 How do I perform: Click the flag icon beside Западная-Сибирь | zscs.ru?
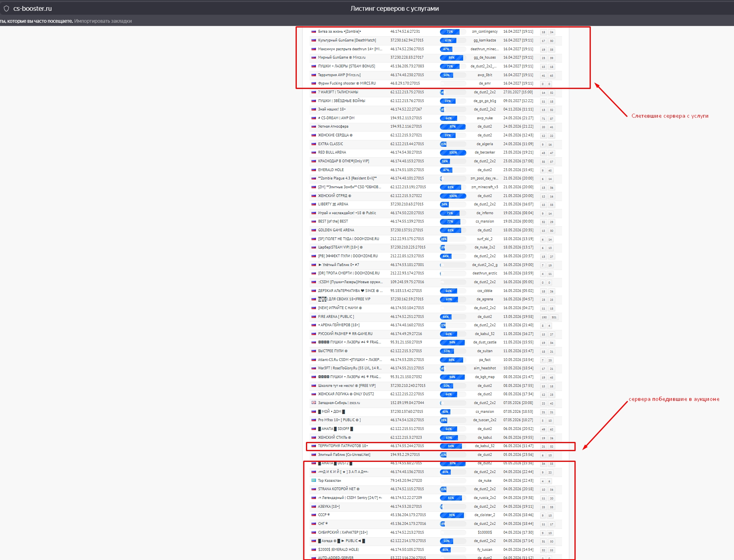point(314,403)
